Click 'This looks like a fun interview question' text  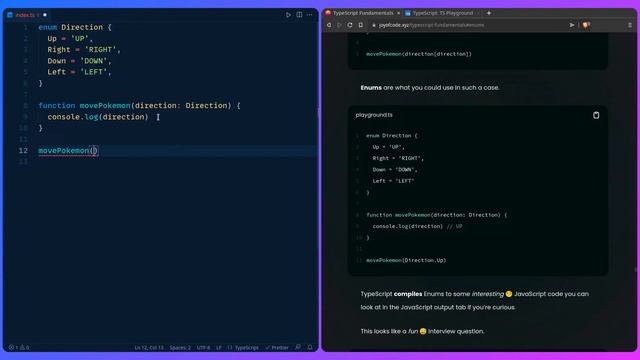(422, 331)
